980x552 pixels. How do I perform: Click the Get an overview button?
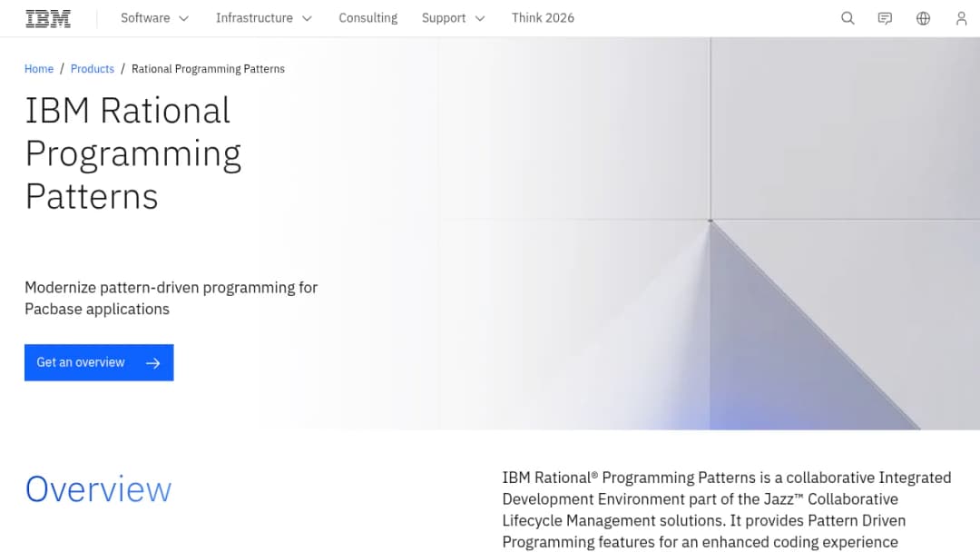(99, 362)
